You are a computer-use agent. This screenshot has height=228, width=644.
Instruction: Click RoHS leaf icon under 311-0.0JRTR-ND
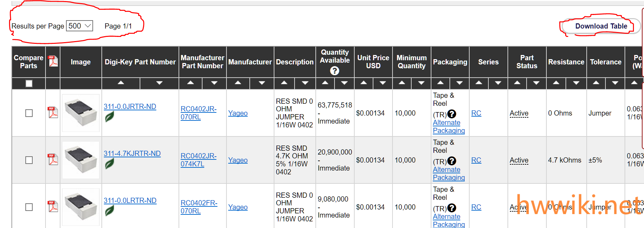pyautogui.click(x=109, y=117)
